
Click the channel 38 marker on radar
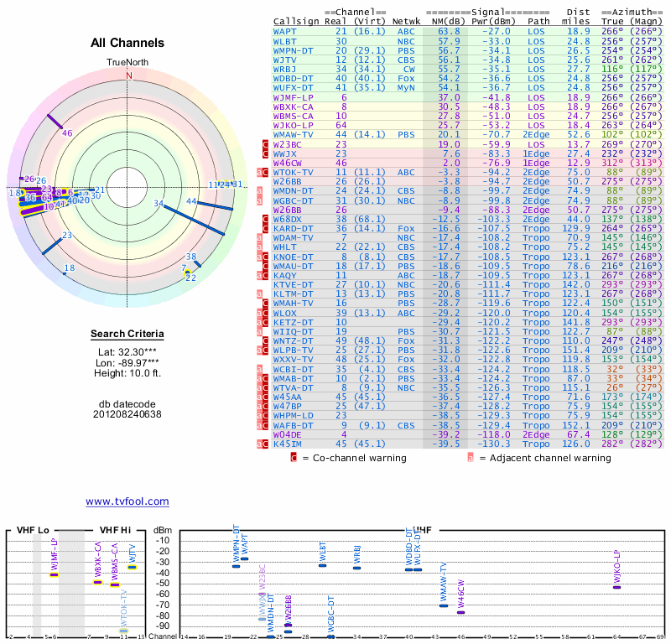(198, 264)
